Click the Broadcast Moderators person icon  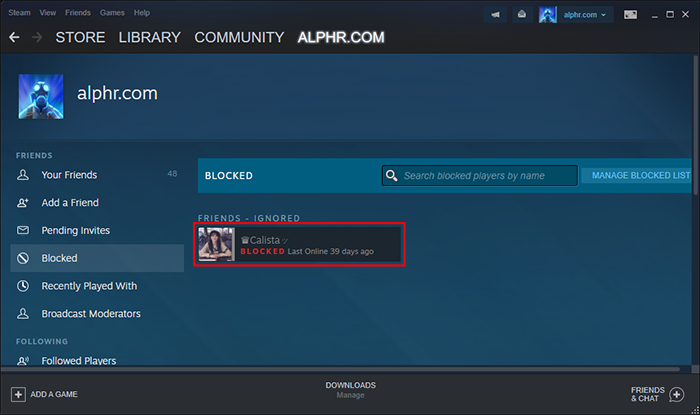click(x=23, y=314)
